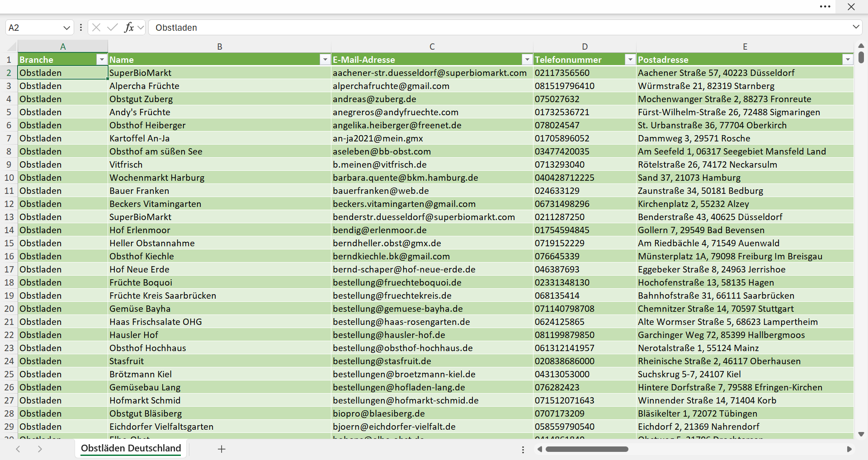Open the Name column filter dropdown
The image size is (868, 460).
click(x=325, y=59)
